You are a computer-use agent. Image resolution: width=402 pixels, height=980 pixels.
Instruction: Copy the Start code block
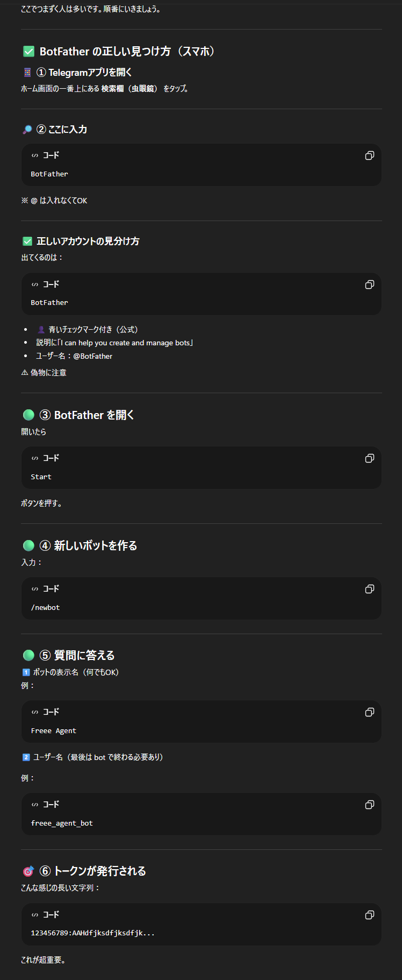pyautogui.click(x=369, y=458)
